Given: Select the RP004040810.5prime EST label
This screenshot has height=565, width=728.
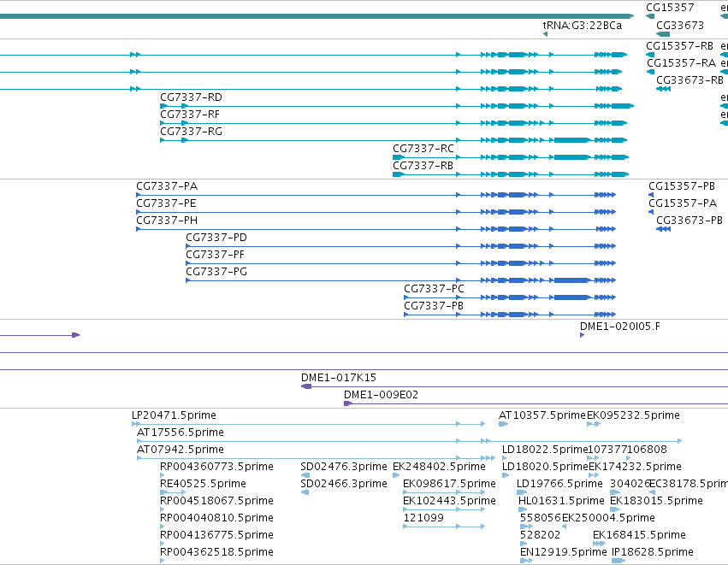Looking at the screenshot, I should pos(216,518).
